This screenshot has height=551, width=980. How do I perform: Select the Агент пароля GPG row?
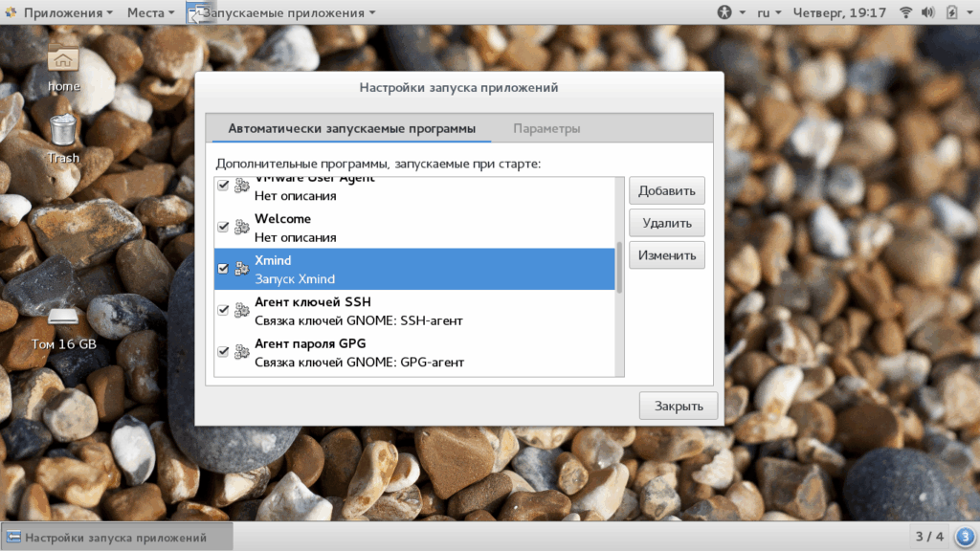[x=415, y=352]
